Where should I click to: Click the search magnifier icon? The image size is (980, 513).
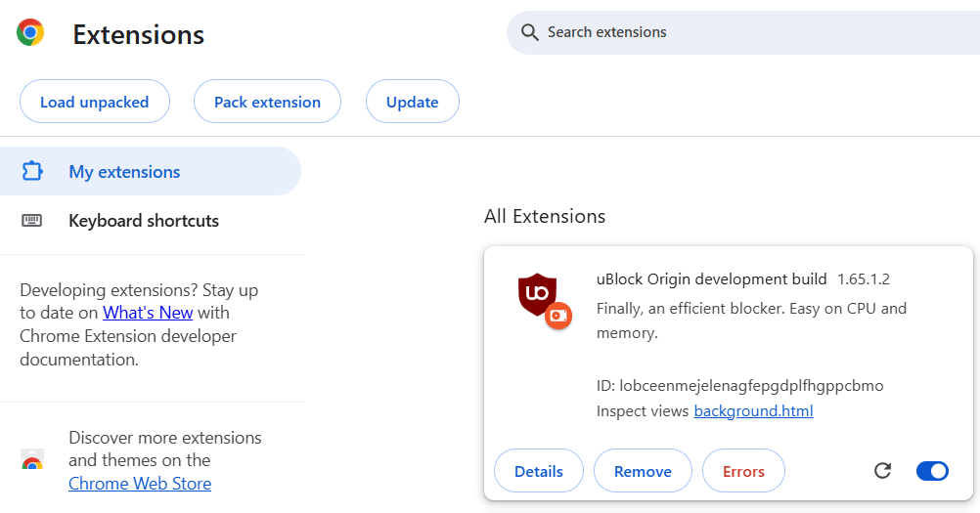click(x=529, y=32)
